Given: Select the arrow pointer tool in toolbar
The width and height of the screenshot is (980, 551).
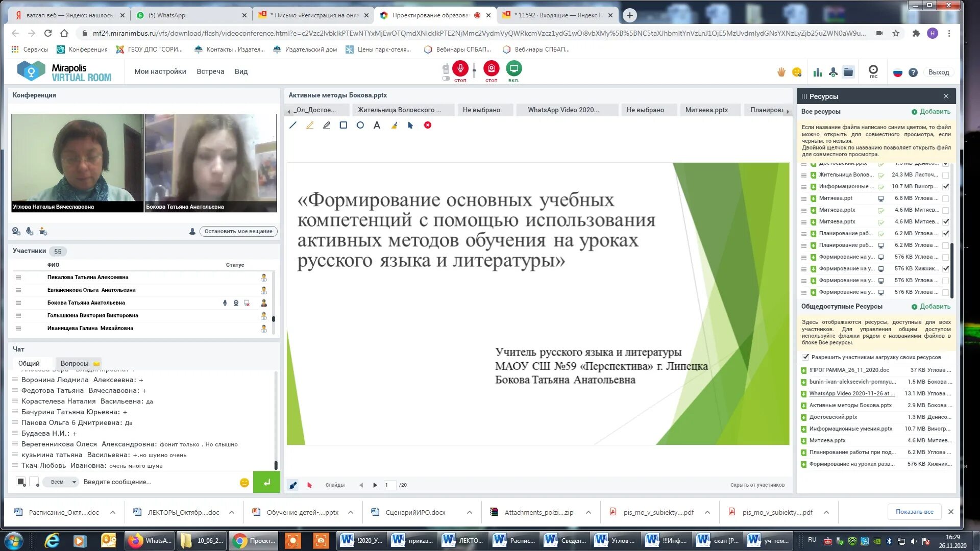Looking at the screenshot, I should 410,125.
